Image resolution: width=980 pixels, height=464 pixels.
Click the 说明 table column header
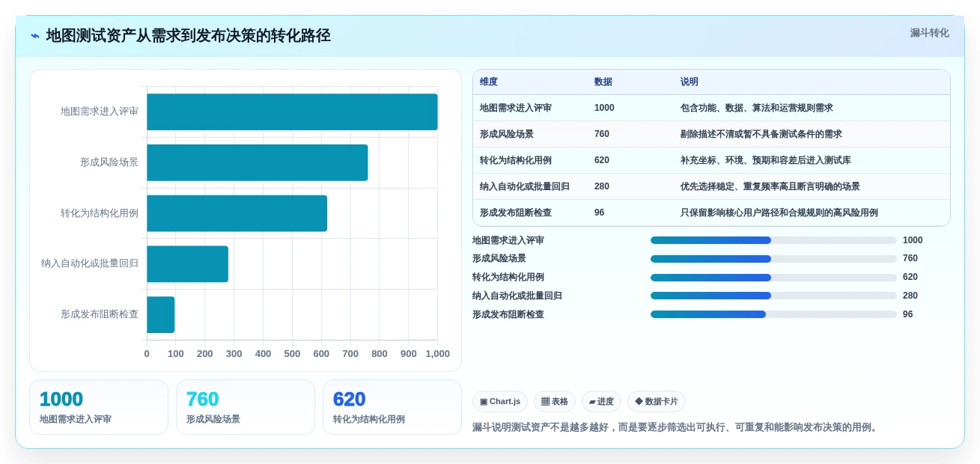690,82
